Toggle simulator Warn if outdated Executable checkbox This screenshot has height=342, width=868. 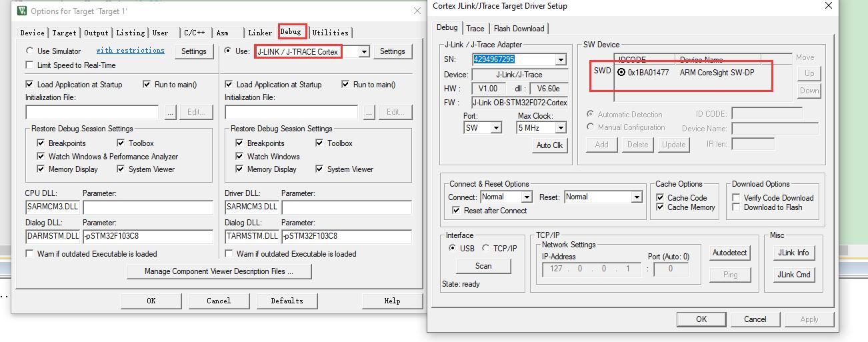pos(29,254)
